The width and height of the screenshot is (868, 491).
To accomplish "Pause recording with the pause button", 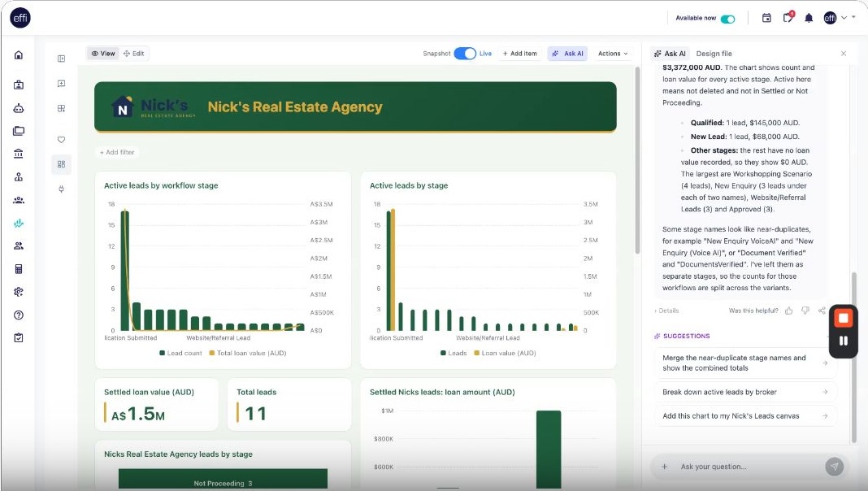I will click(844, 341).
